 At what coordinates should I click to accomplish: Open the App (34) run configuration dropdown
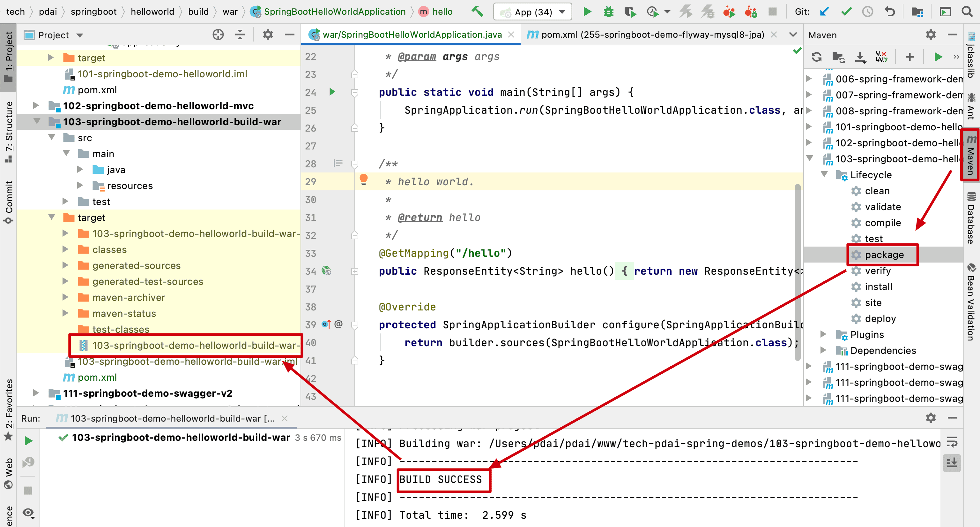tap(533, 12)
